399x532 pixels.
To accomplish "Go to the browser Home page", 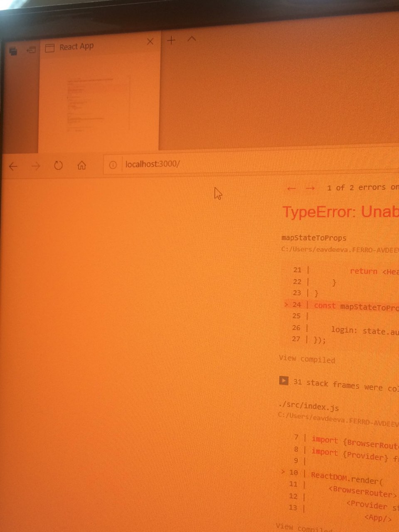I will (81, 165).
